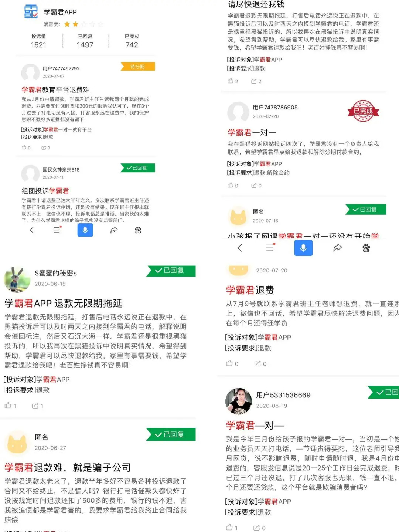Go back using left panel's back arrow
Image resolution: width=399 pixels, height=532 pixels.
[32, 230]
